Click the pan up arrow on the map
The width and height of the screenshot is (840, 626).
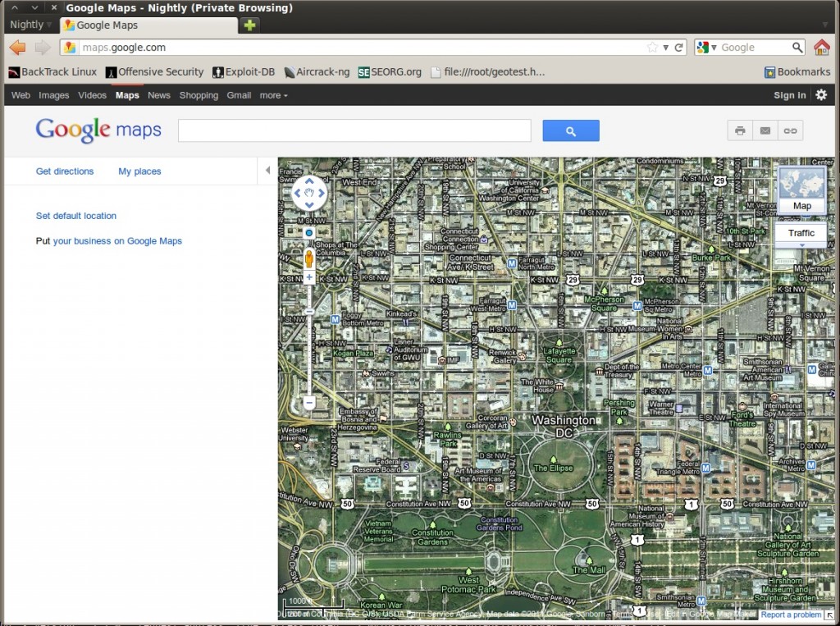pyautogui.click(x=308, y=181)
